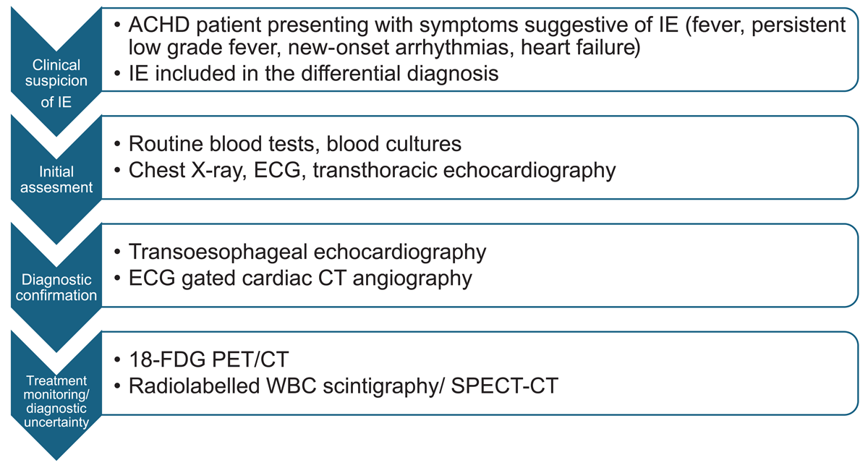Click 'ECG gated cardiac CT angiography' bullet
This screenshot has height=468, width=868.
pyautogui.click(x=293, y=278)
